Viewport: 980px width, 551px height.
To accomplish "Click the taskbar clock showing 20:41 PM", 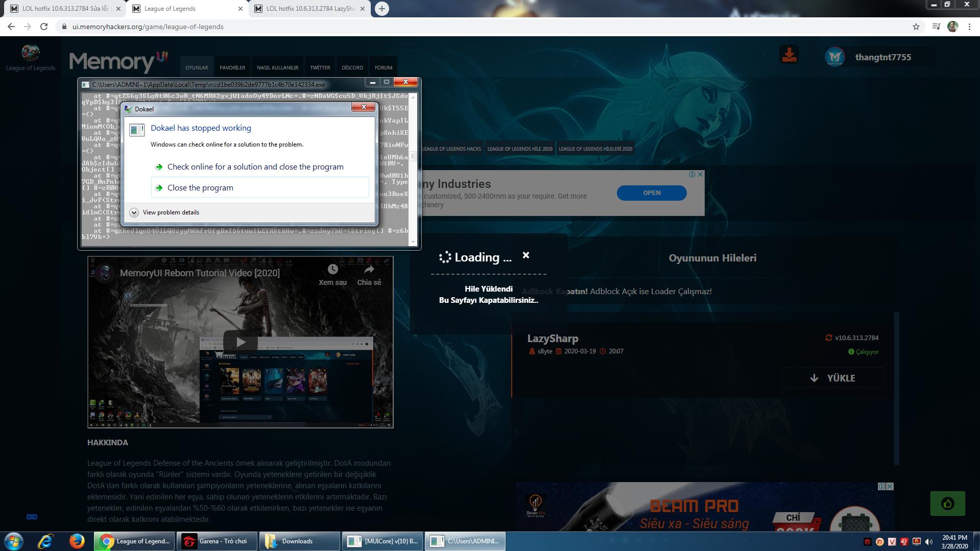I will coord(954,541).
